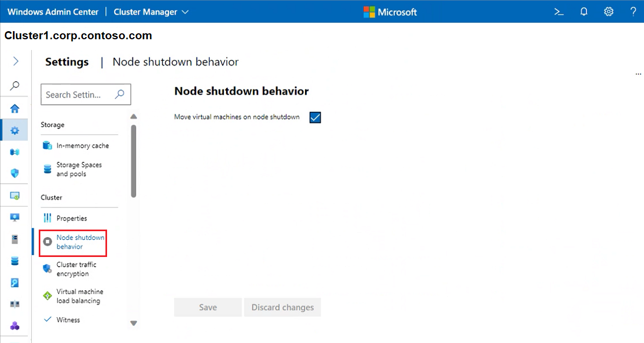Open the purple cubes sidebar icon
This screenshot has width=644, height=343.
click(x=15, y=326)
